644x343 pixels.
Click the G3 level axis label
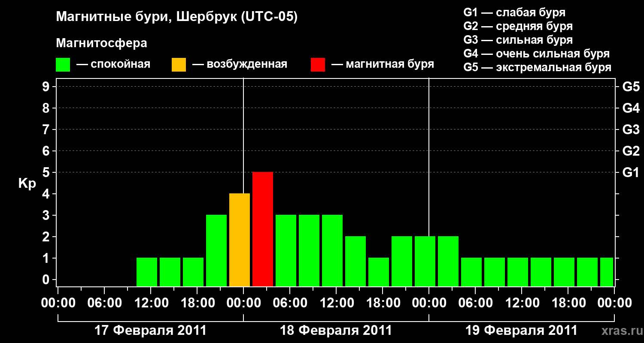pos(631,129)
